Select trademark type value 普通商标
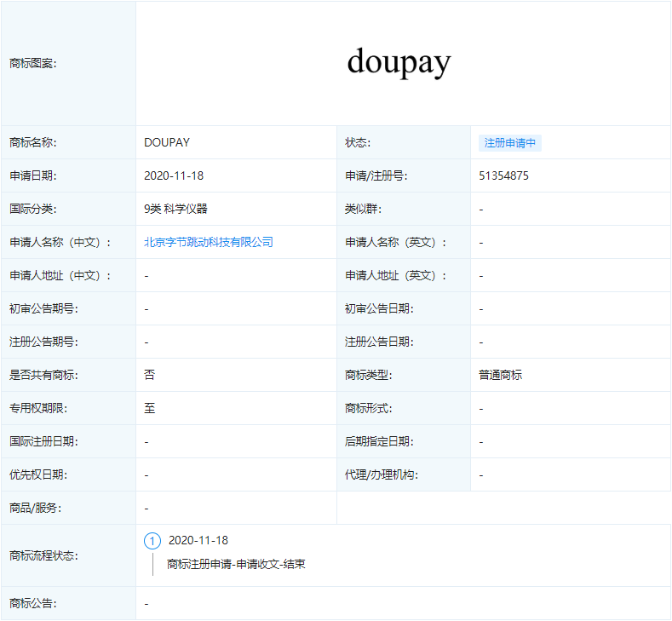 pos(500,375)
